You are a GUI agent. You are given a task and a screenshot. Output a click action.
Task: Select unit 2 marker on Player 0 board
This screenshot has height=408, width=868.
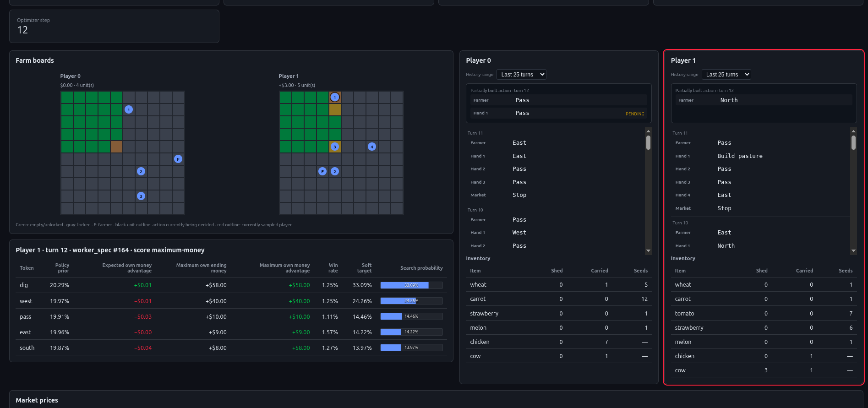(141, 171)
